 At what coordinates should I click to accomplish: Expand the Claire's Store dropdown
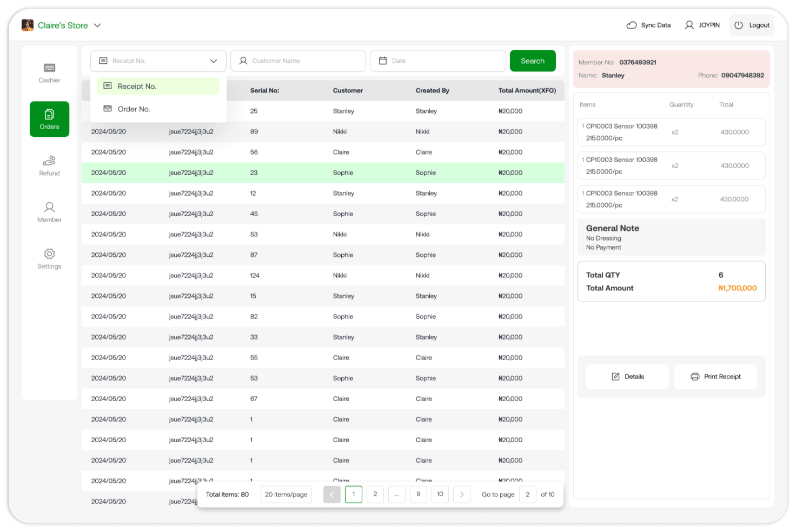point(97,25)
